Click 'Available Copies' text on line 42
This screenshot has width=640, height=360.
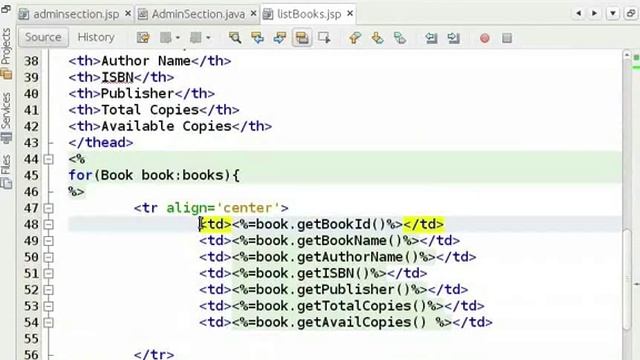pyautogui.click(x=166, y=126)
